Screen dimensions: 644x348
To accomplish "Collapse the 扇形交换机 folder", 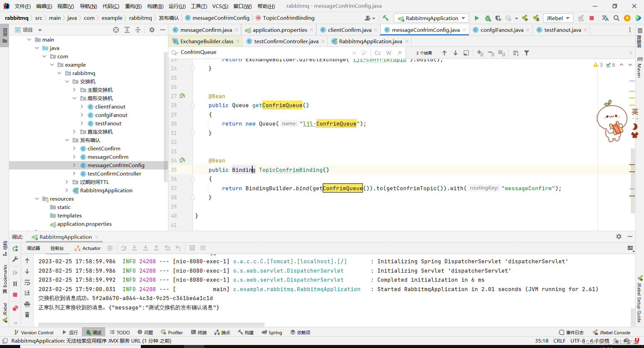I will pyautogui.click(x=74, y=98).
